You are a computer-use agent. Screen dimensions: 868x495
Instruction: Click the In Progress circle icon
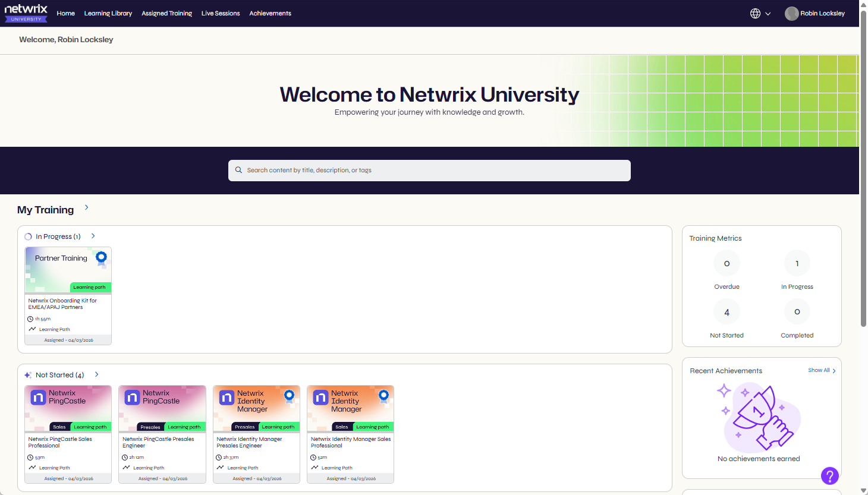click(28, 237)
